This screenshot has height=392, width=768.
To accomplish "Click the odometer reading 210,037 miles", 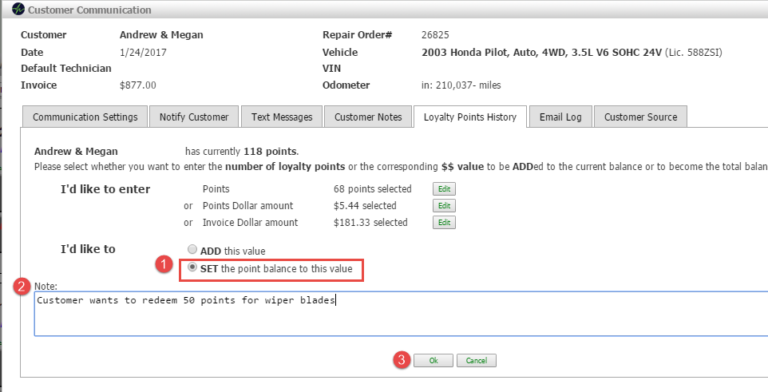I will pos(461,85).
